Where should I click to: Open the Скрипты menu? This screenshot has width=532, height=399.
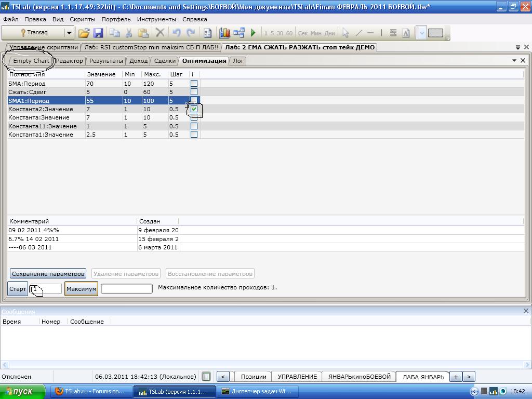[82, 19]
